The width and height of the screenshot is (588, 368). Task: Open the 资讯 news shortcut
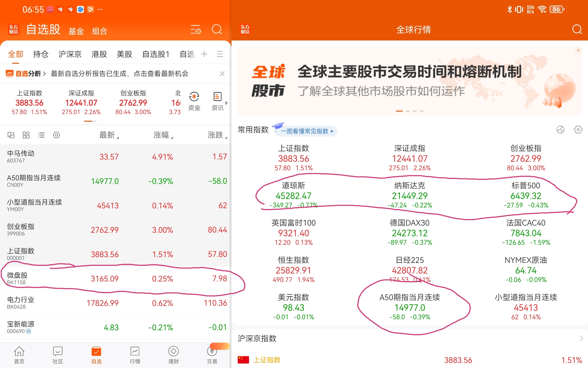coord(218,101)
